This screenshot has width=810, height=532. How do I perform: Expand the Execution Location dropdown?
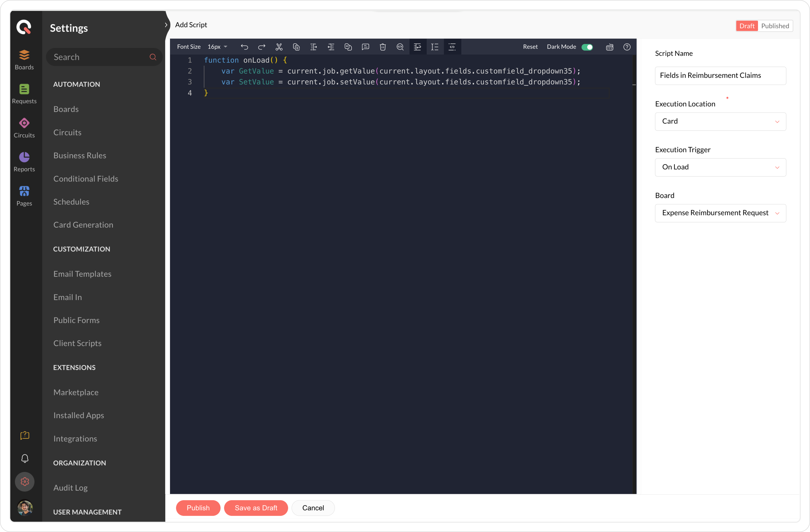[720, 122]
